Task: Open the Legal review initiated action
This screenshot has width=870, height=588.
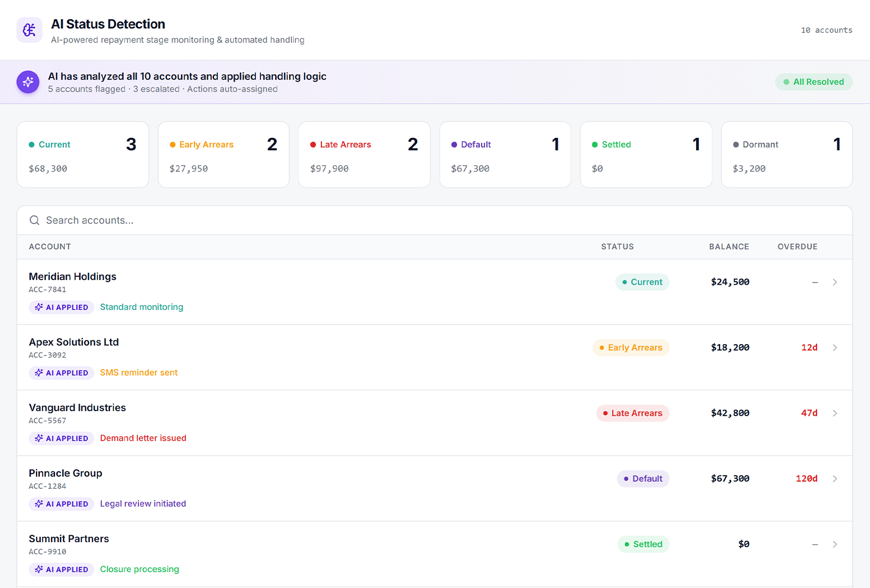Action: pos(143,504)
